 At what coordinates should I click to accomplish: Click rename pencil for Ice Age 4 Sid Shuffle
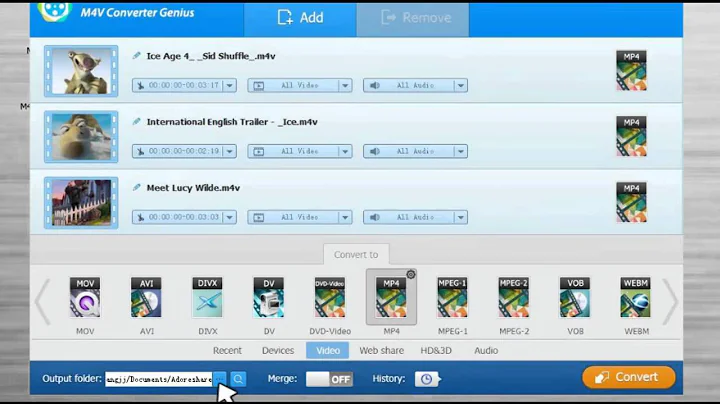(x=136, y=56)
